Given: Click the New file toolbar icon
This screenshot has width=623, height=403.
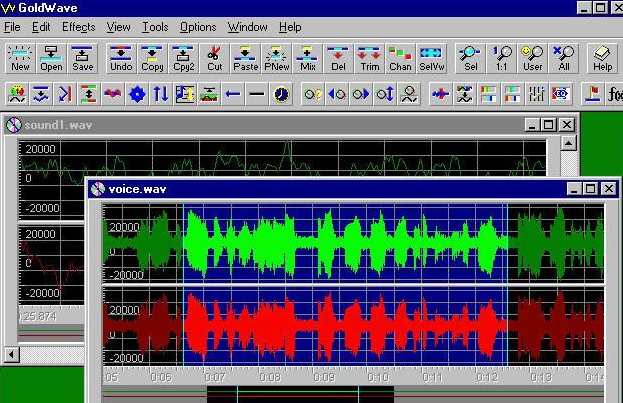Looking at the screenshot, I should (x=20, y=58).
